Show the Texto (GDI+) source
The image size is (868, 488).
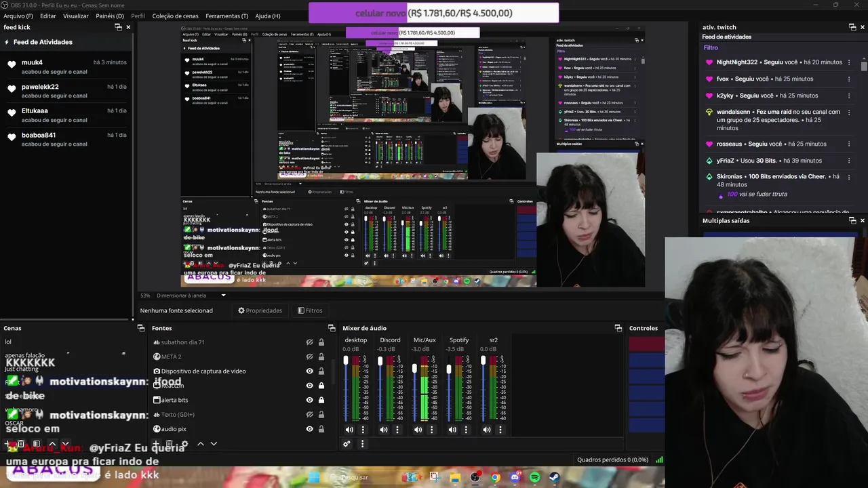pyautogui.click(x=309, y=414)
